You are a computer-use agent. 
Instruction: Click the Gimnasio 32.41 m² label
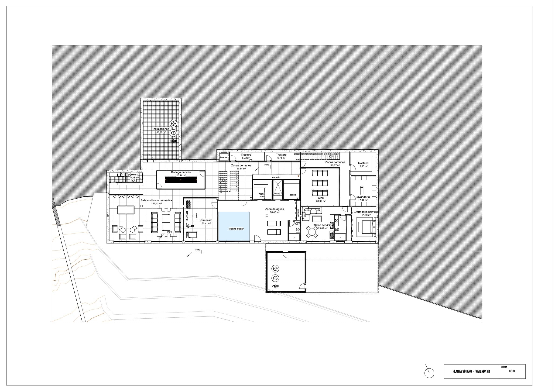point(206,222)
